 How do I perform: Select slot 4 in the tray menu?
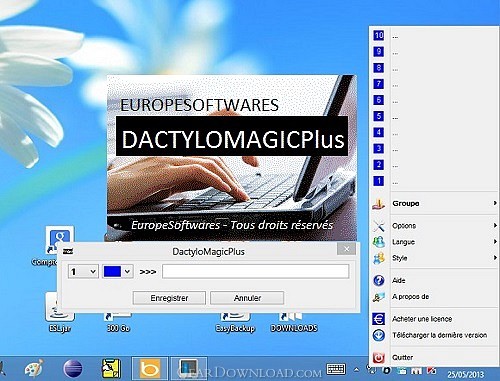433,132
